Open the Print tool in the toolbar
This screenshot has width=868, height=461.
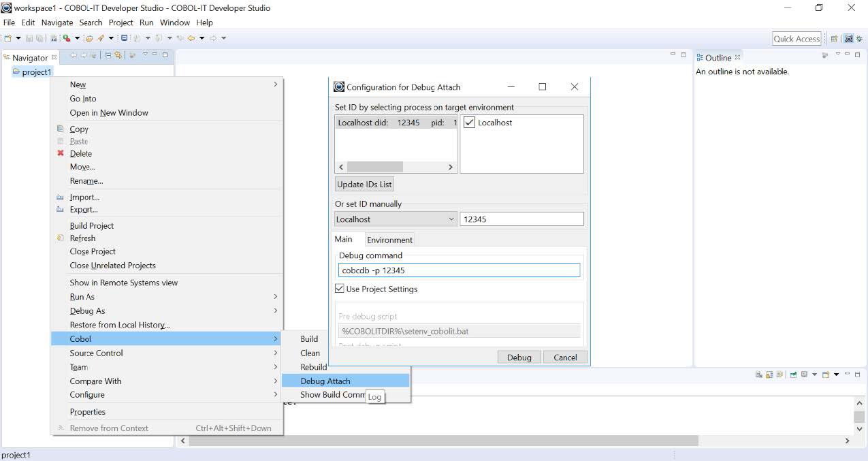click(53, 38)
